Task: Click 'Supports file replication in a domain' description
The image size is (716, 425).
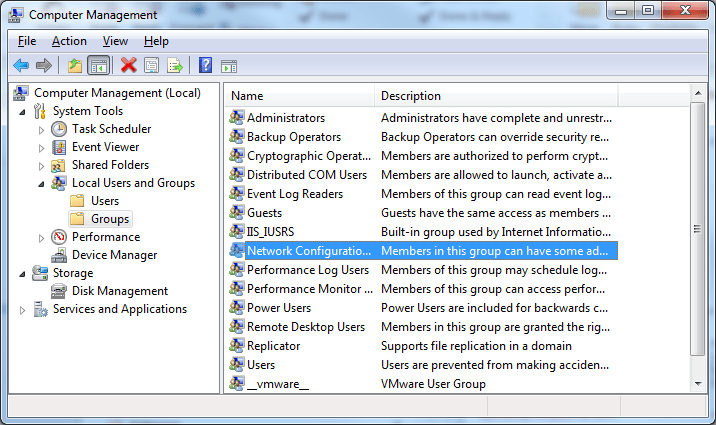Action: 476,346
